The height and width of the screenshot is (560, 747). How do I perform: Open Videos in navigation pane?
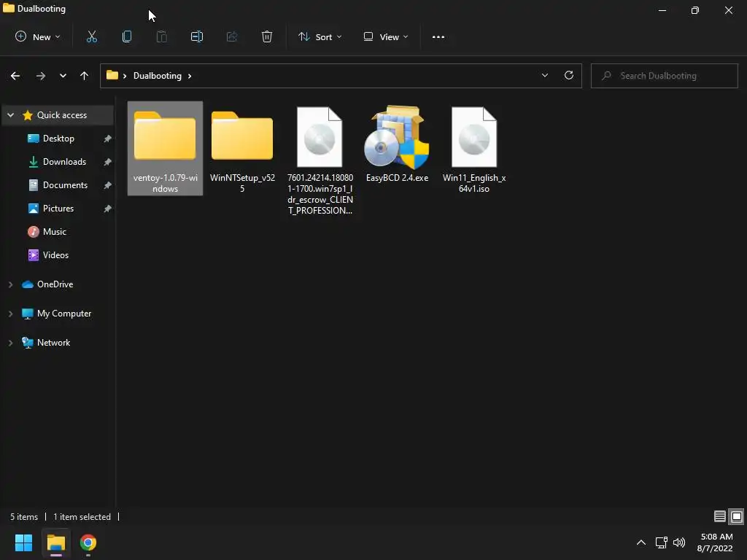pos(55,254)
